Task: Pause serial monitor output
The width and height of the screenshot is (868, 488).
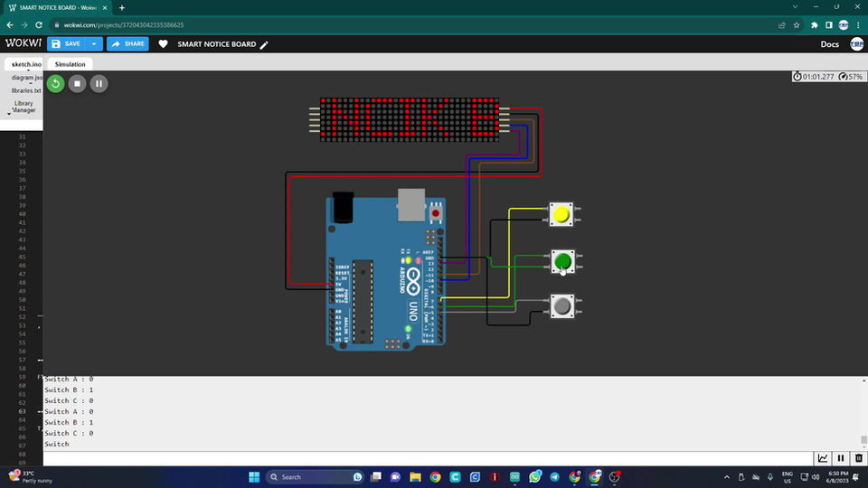Action: [841, 458]
